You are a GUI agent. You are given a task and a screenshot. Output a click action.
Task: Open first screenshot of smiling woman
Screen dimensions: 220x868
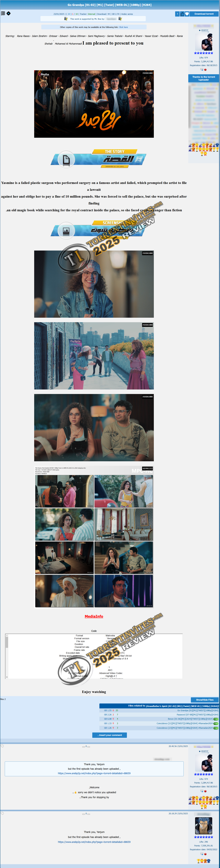(94, 284)
